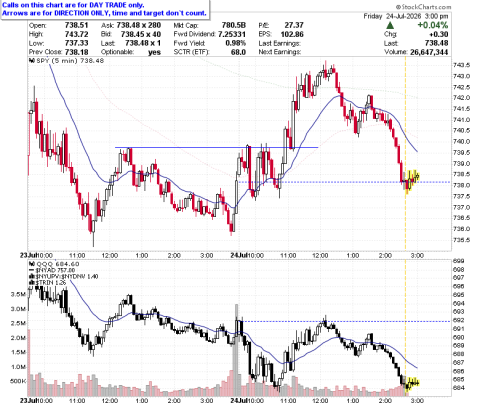Click the Optionable value yes
The height and width of the screenshot is (406, 480).
(154, 52)
